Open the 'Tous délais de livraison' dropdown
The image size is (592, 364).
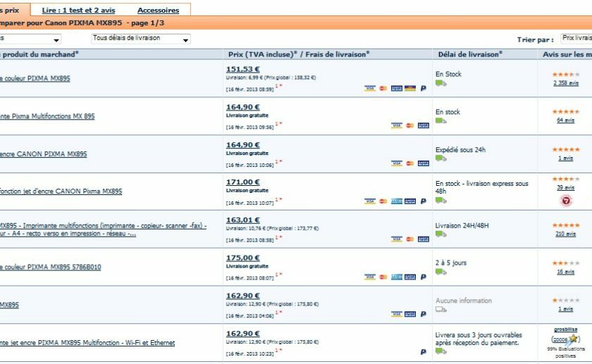141,39
